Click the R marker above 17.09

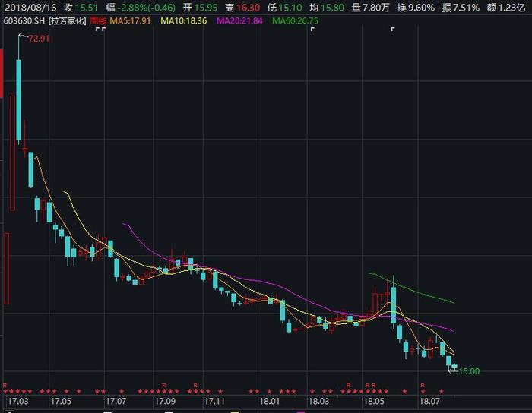pyautogui.click(x=163, y=385)
